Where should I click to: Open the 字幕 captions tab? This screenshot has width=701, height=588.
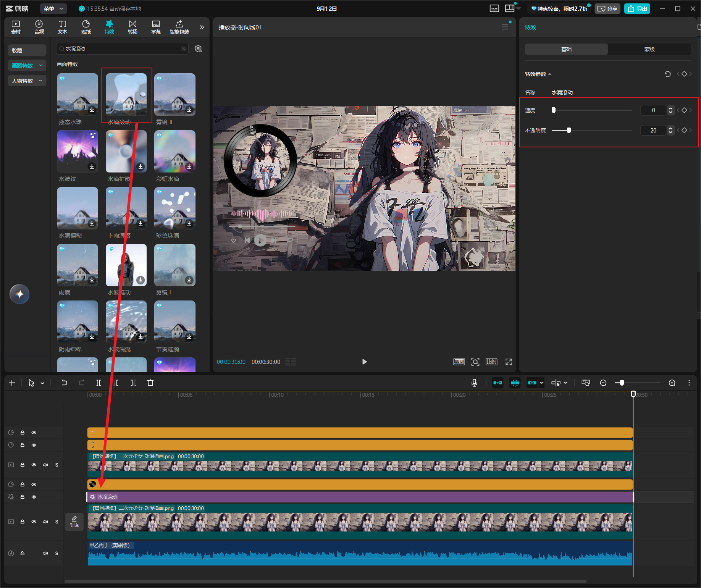pos(156,27)
